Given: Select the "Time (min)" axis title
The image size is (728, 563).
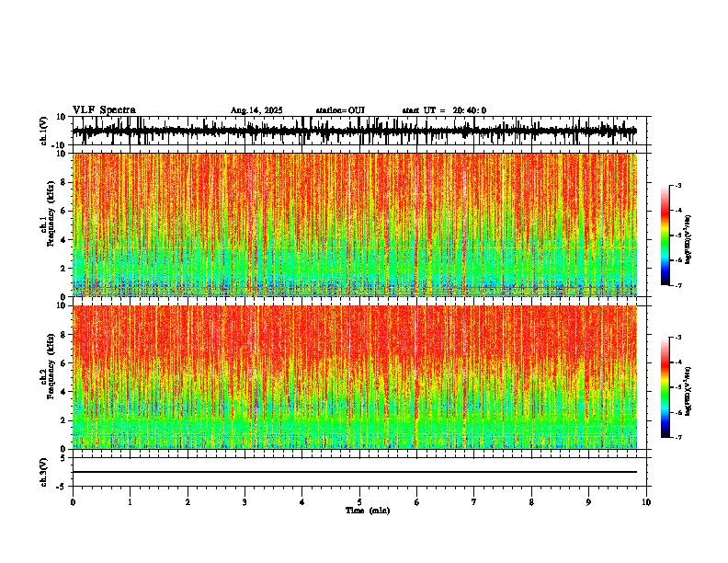Looking at the screenshot, I should coord(368,511).
